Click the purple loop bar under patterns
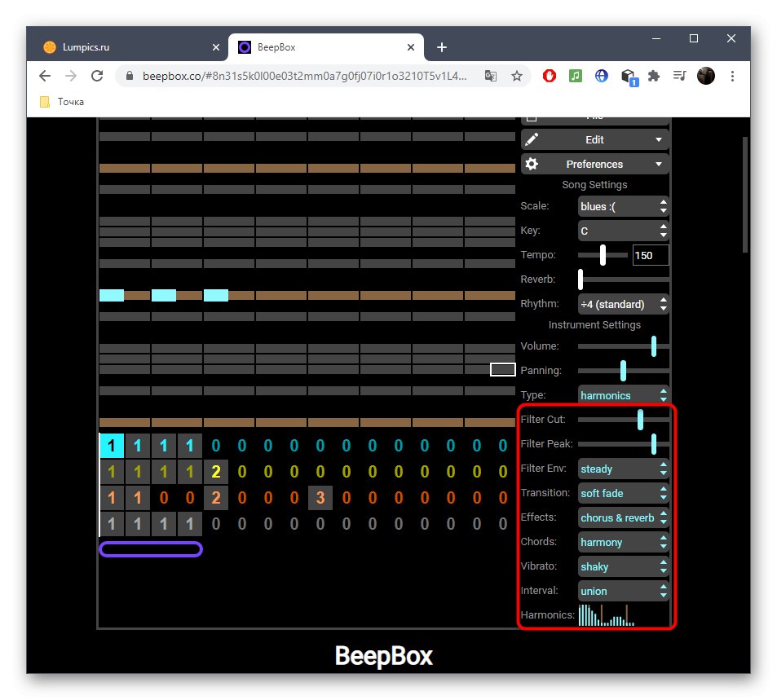Viewport: 777px width, 700px height. tap(151, 549)
